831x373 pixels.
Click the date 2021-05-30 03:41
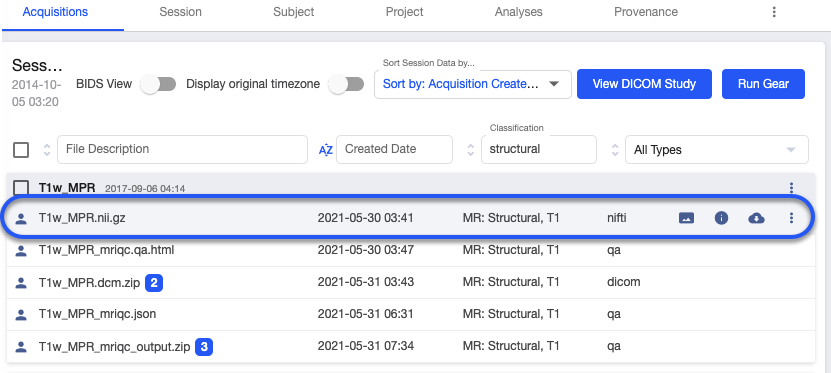click(x=366, y=218)
